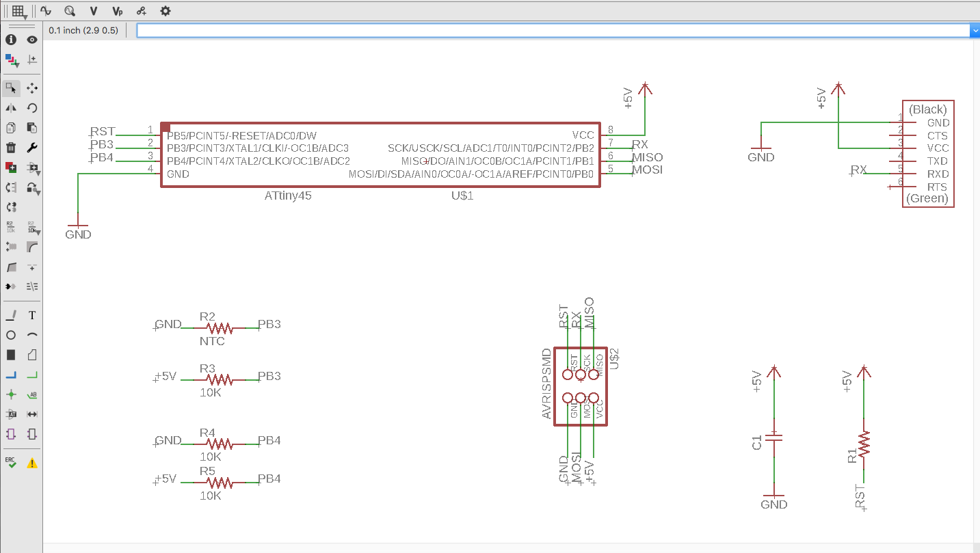
Task: Select the Group selection tool
Action: (x=11, y=88)
